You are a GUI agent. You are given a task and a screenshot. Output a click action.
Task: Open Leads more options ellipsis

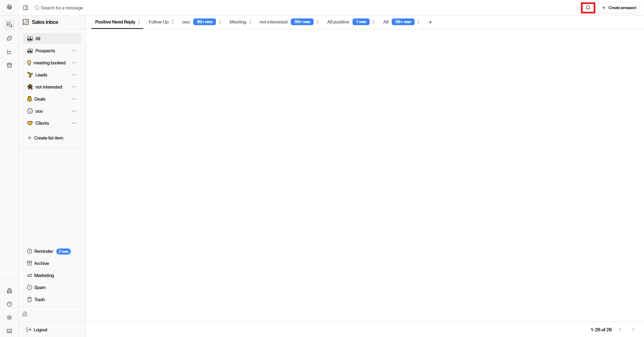point(74,75)
